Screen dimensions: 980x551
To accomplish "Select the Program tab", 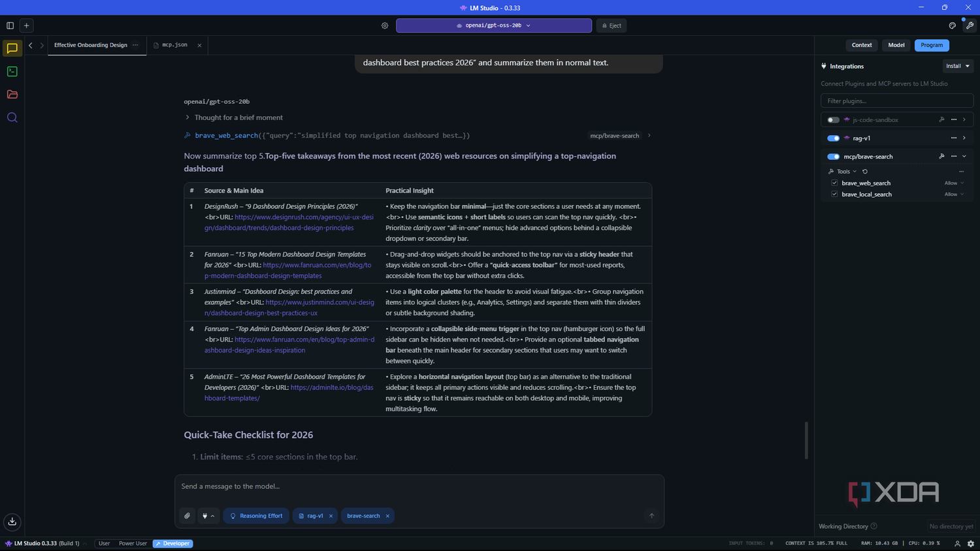I will pos(932,45).
